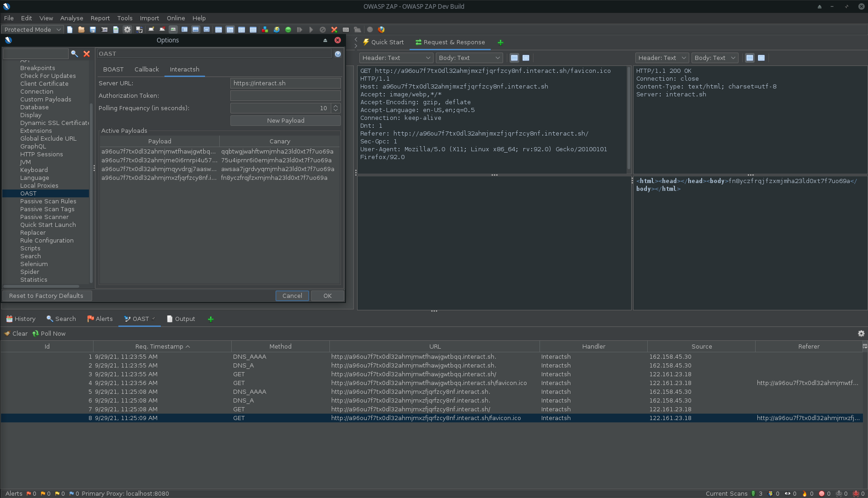Select Passive Scan Rules in options tree

48,201
